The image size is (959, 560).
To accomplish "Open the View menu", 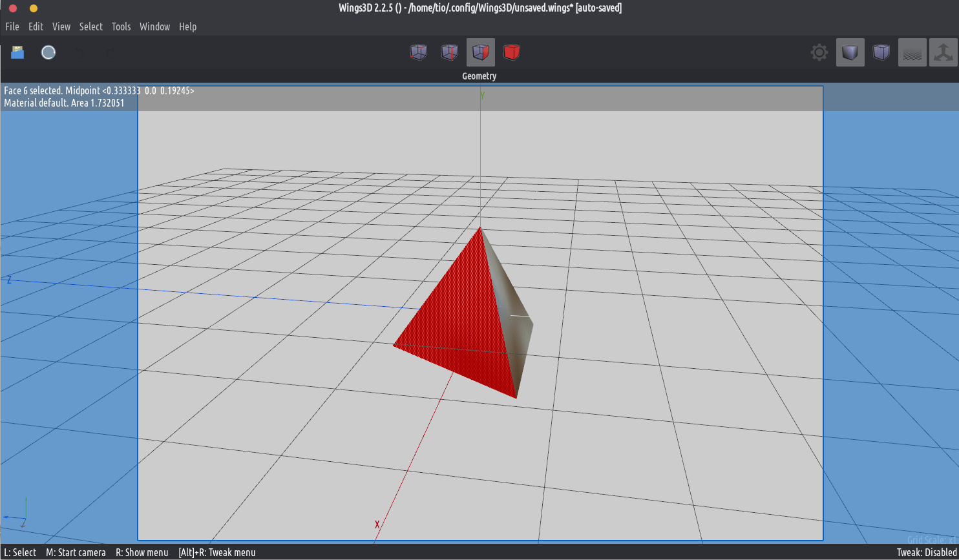I will point(61,26).
